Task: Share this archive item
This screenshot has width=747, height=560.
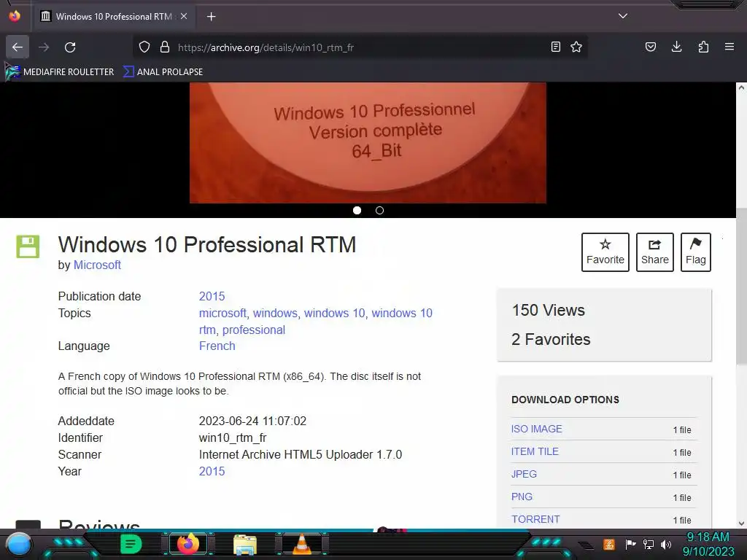Action: pos(655,252)
